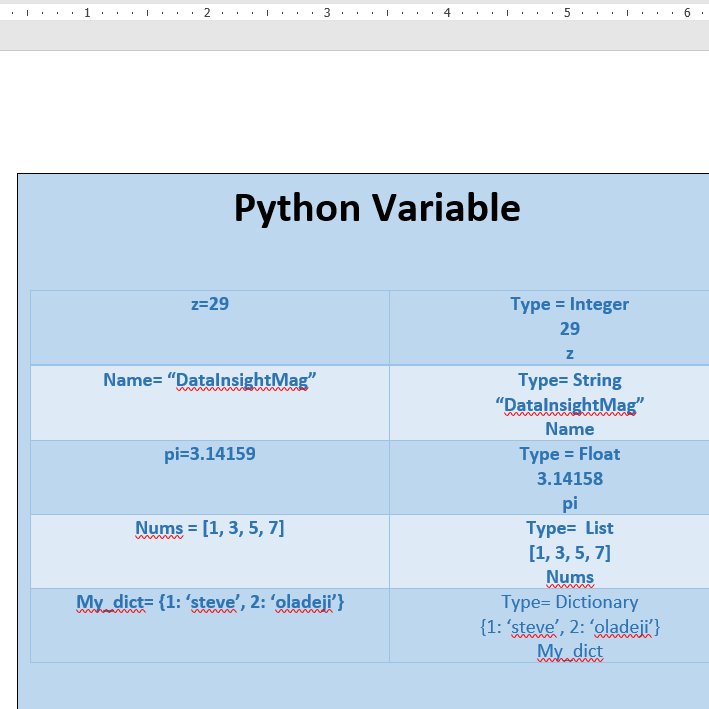Screen dimensions: 709x709
Task: Click the '3.14158' value
Action: pyautogui.click(x=570, y=478)
